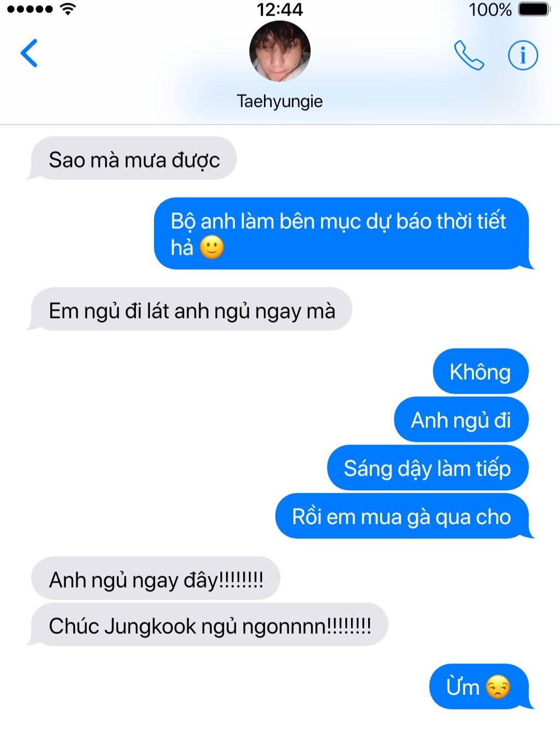Viewport: 560px width, 740px height.
Task: Tap the Taehyungie contact name
Action: coord(280,101)
